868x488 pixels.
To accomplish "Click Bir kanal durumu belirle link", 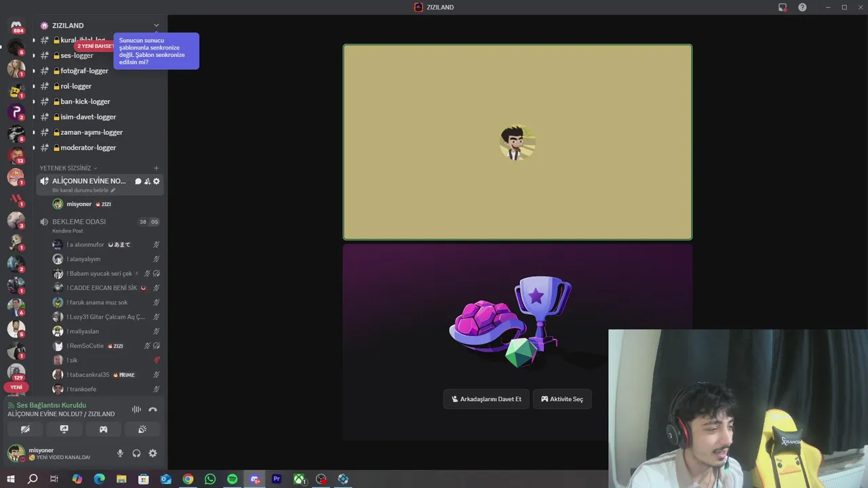I will (84, 190).
